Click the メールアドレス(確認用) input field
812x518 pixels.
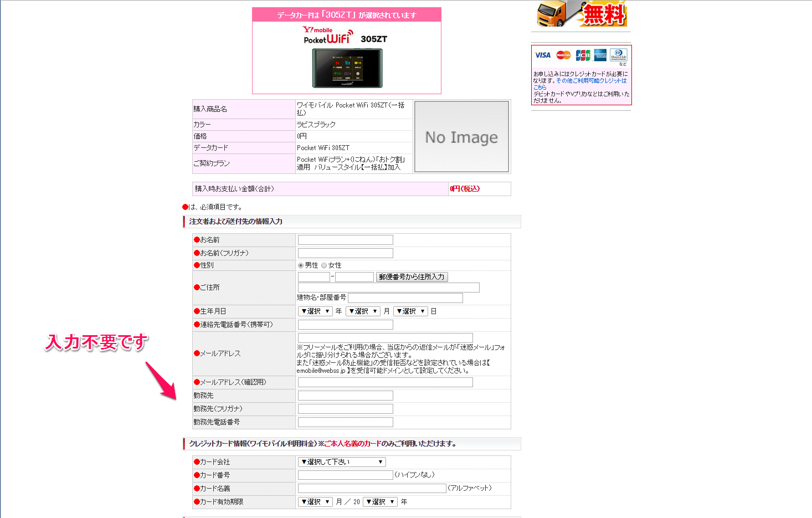coord(386,382)
